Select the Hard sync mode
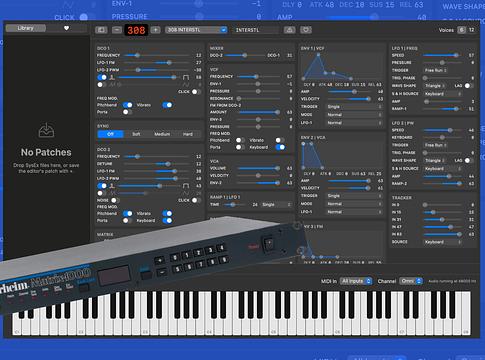 pyautogui.click(x=188, y=134)
